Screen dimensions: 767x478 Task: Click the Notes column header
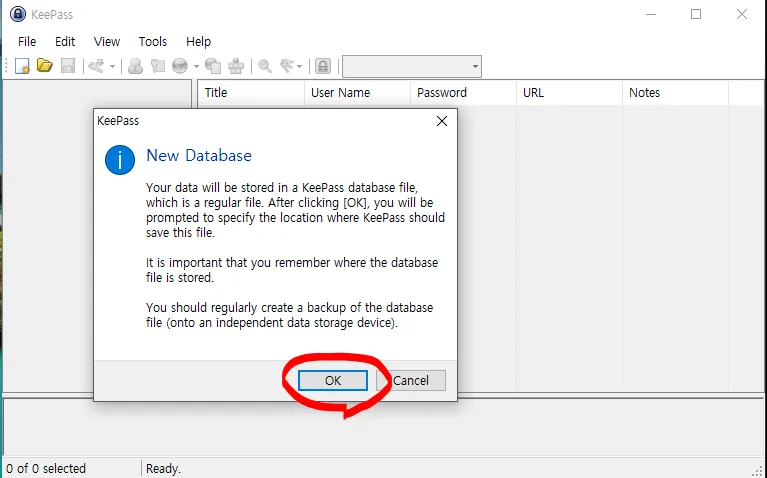click(676, 92)
